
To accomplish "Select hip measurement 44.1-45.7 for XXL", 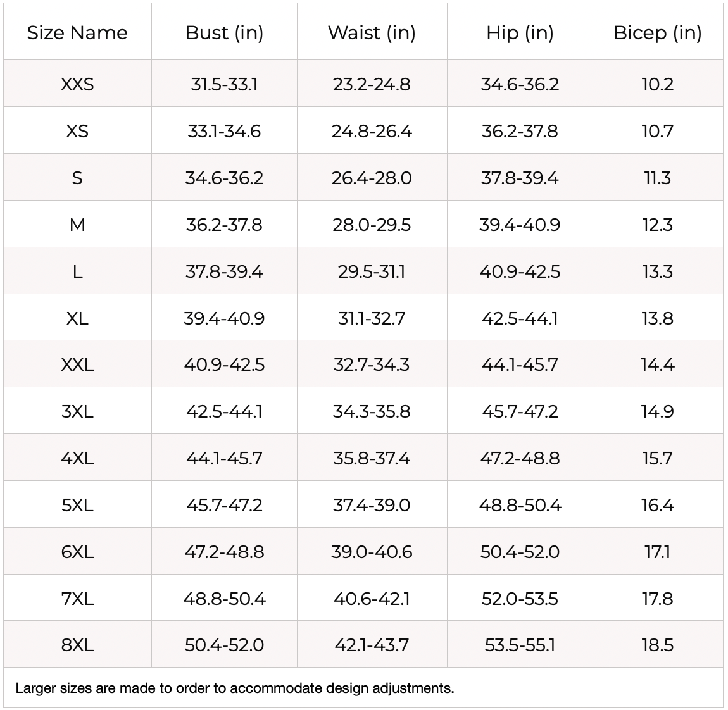I will tap(520, 364).
